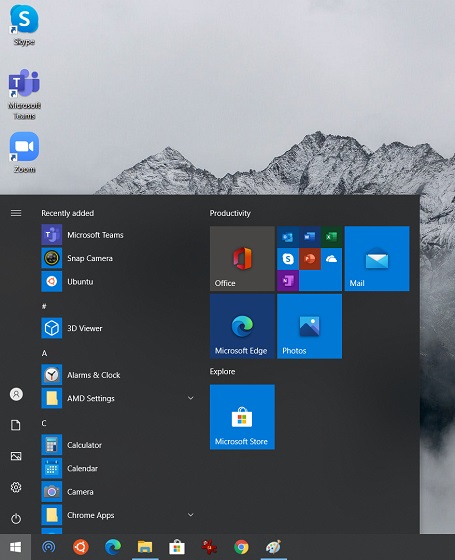Image resolution: width=455 pixels, height=560 pixels.
Task: Launch Google Chrome from the taskbar
Action: [241, 547]
